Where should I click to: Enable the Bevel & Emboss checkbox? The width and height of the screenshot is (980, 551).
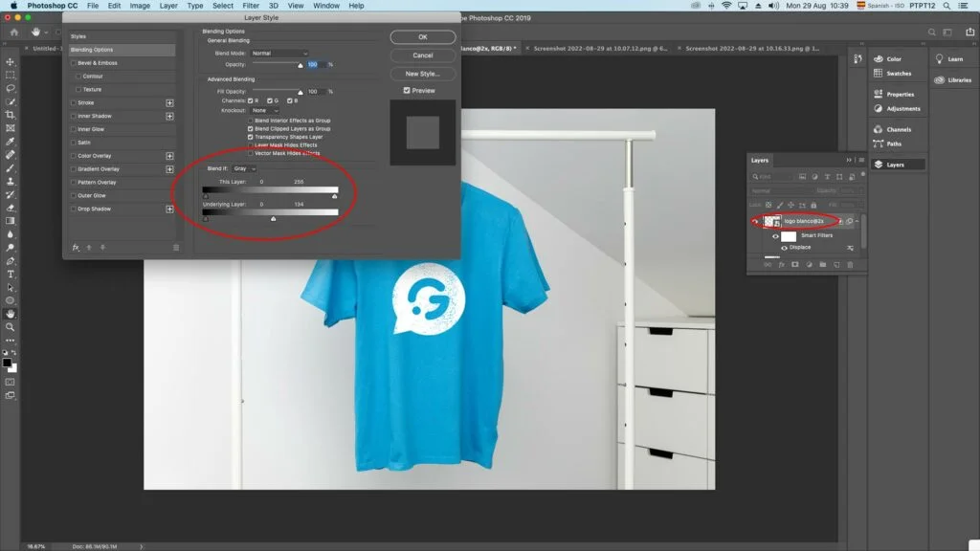coord(74,63)
